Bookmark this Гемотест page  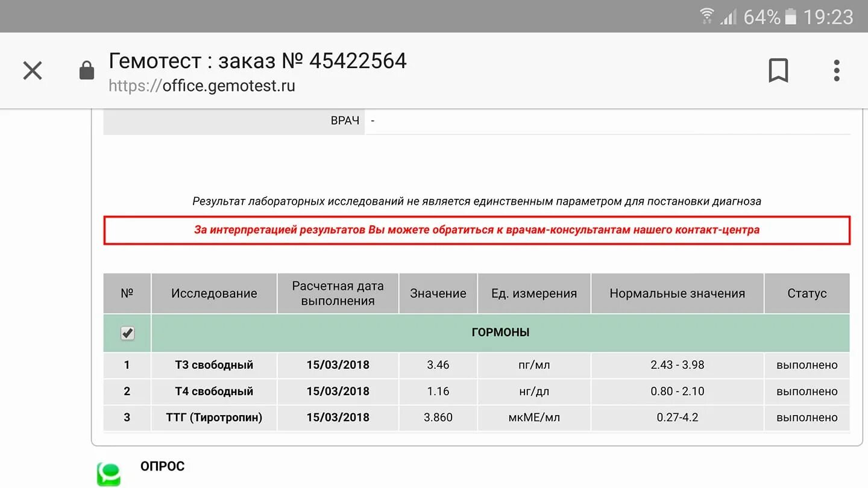pyautogui.click(x=778, y=70)
